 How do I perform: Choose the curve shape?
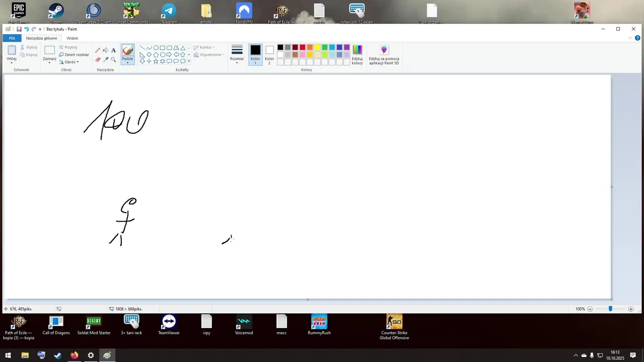[x=149, y=48]
